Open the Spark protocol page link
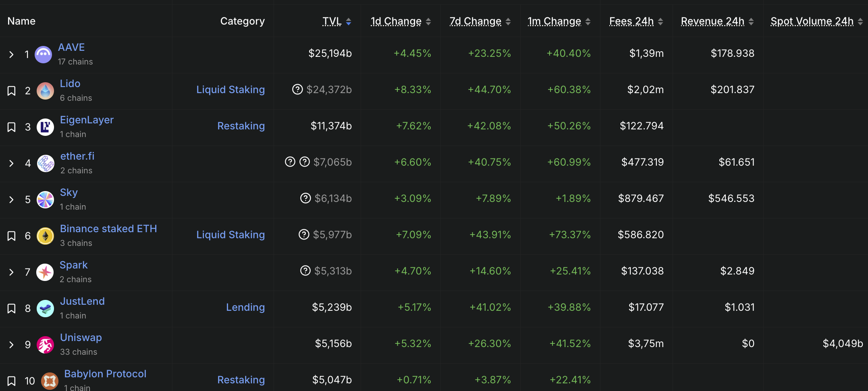 (74, 265)
